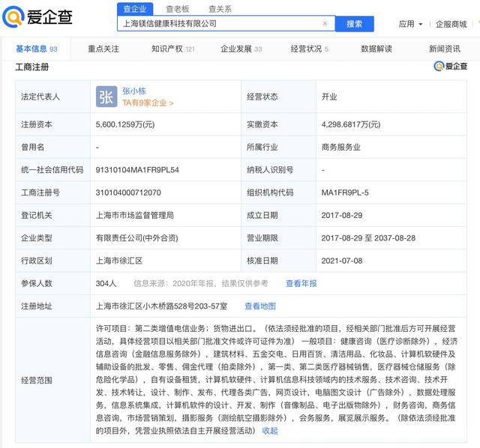The width and height of the screenshot is (480, 448).
Task: Click the 法定代表人 label cell
Action: point(53,97)
